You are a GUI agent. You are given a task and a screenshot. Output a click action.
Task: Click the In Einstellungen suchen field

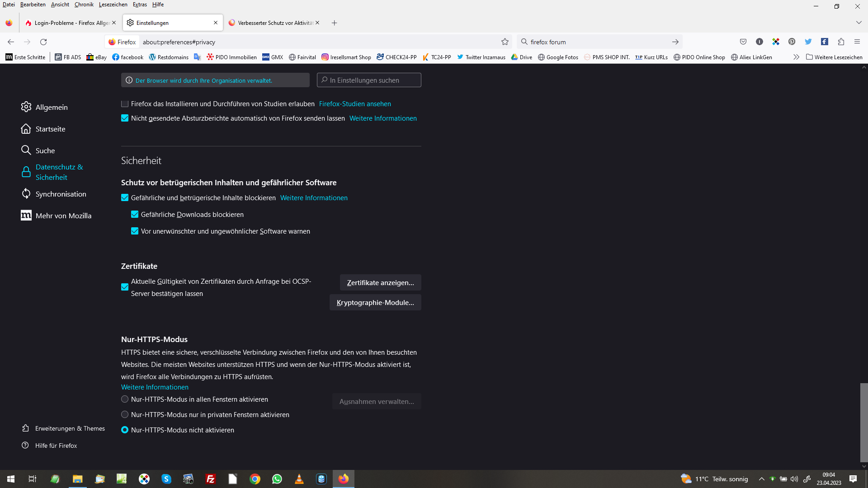369,80
